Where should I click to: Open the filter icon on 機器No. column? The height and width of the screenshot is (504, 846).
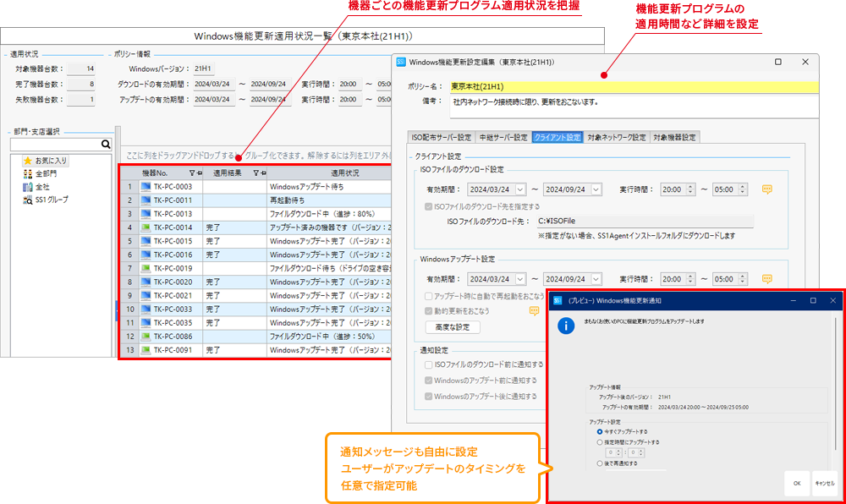click(191, 173)
